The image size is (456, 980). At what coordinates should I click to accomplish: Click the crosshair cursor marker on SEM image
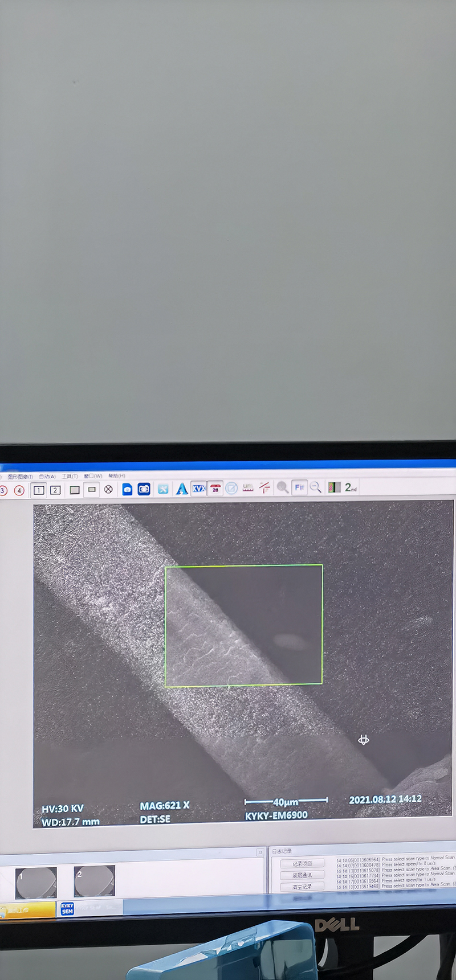pos(364,740)
